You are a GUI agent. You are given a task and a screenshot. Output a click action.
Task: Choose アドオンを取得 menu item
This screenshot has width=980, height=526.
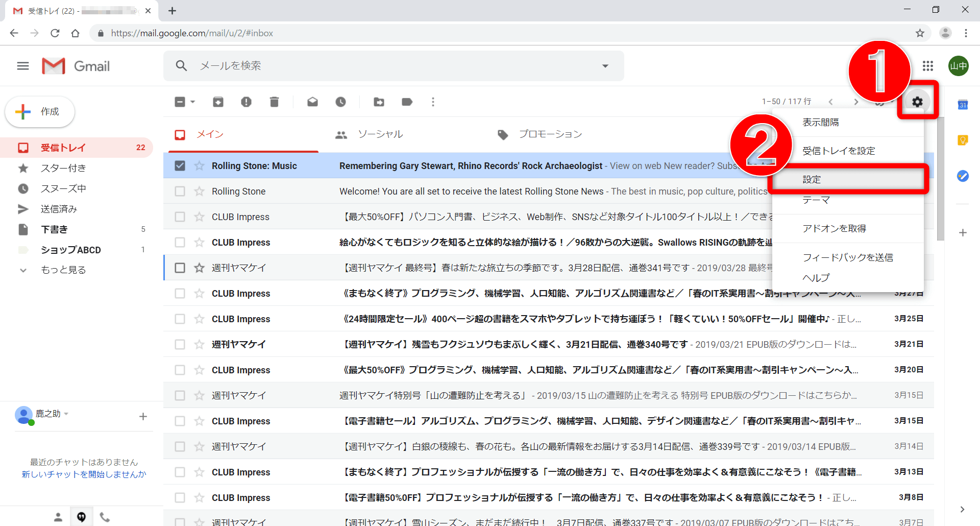[x=848, y=228]
